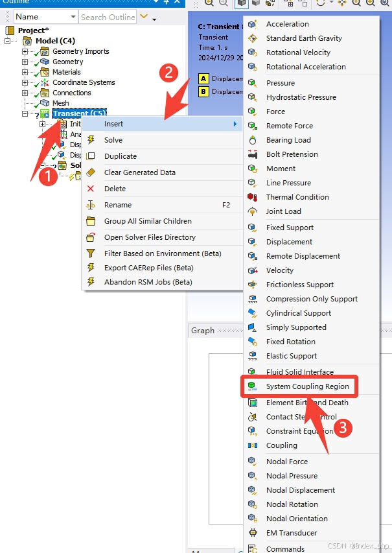Collapse the Transient (C5) tree node

(x=25, y=114)
